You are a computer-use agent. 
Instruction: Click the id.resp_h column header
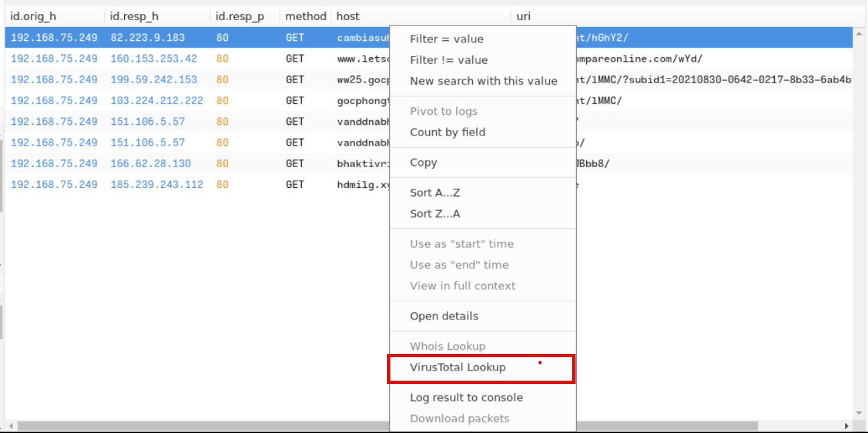(x=133, y=15)
